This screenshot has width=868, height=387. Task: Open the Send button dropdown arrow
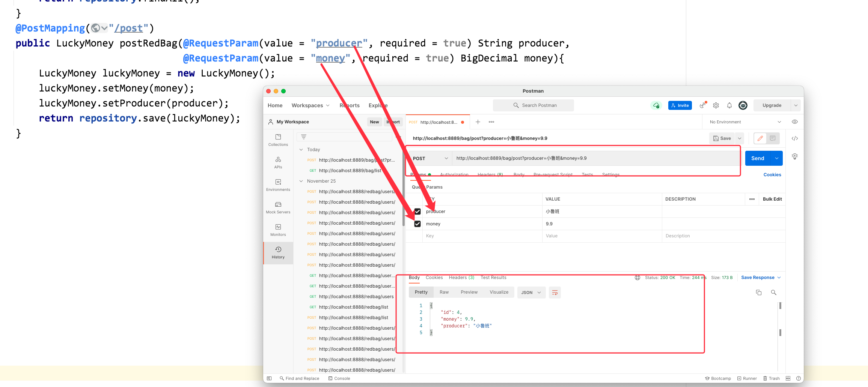pos(777,158)
